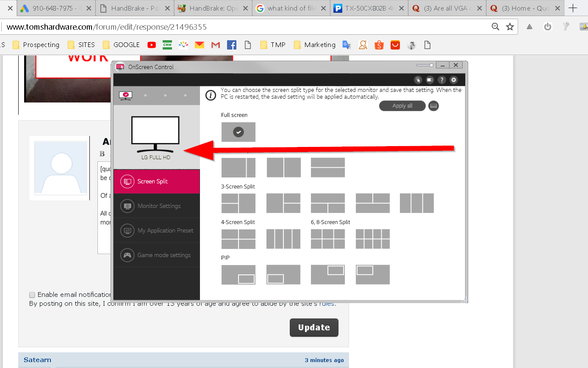
Task: Click the round icon next to Apply all
Action: 433,106
